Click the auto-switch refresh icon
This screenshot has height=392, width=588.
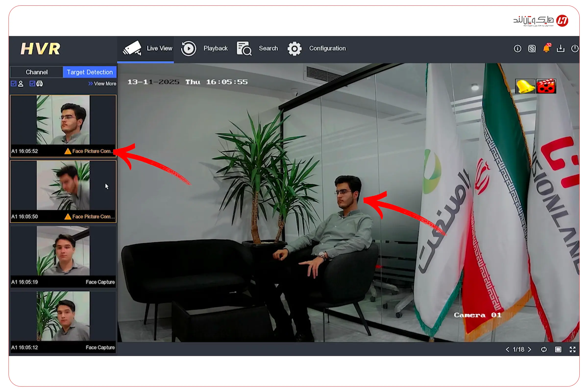pyautogui.click(x=544, y=349)
